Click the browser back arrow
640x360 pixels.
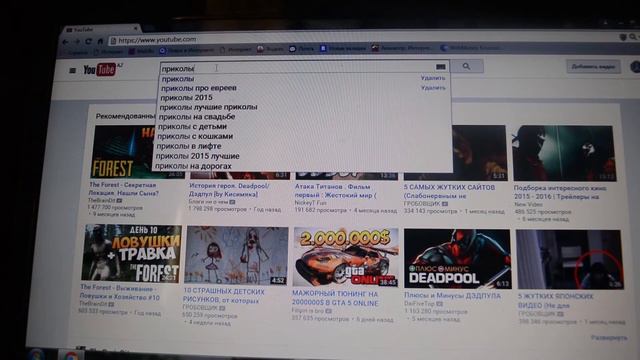66,42
